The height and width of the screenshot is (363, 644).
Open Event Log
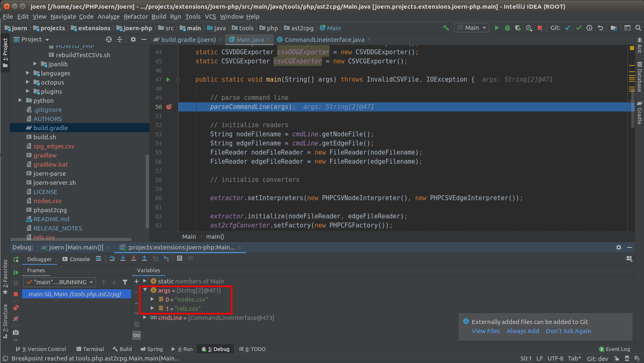[614, 349]
